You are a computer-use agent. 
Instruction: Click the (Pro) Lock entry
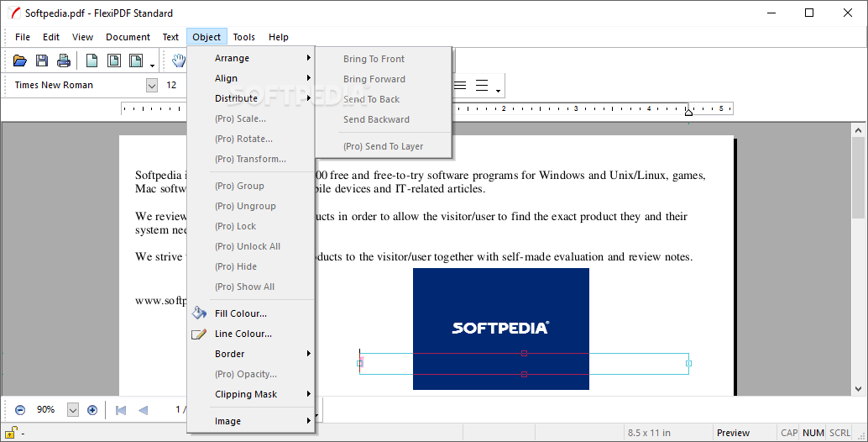point(251,226)
